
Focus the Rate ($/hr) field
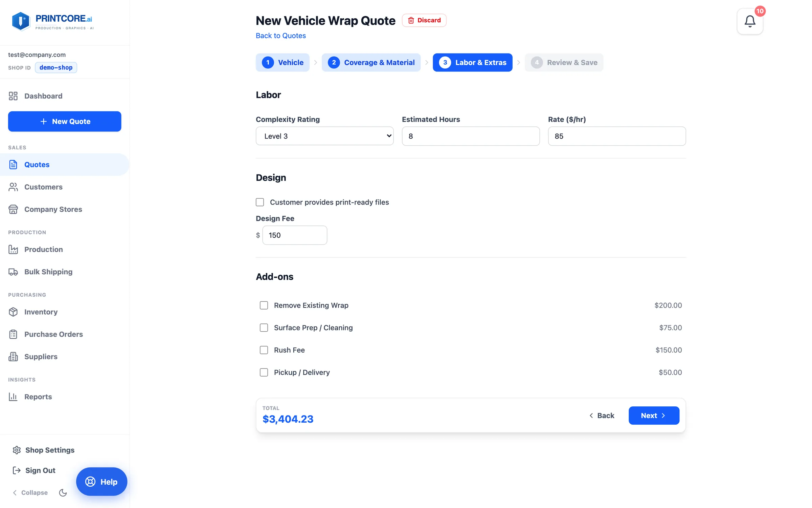617,136
